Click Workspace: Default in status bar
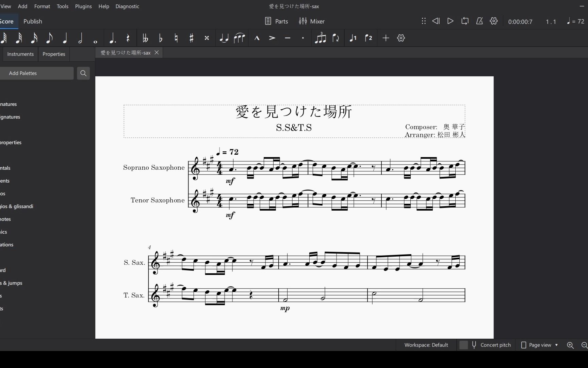 426,345
